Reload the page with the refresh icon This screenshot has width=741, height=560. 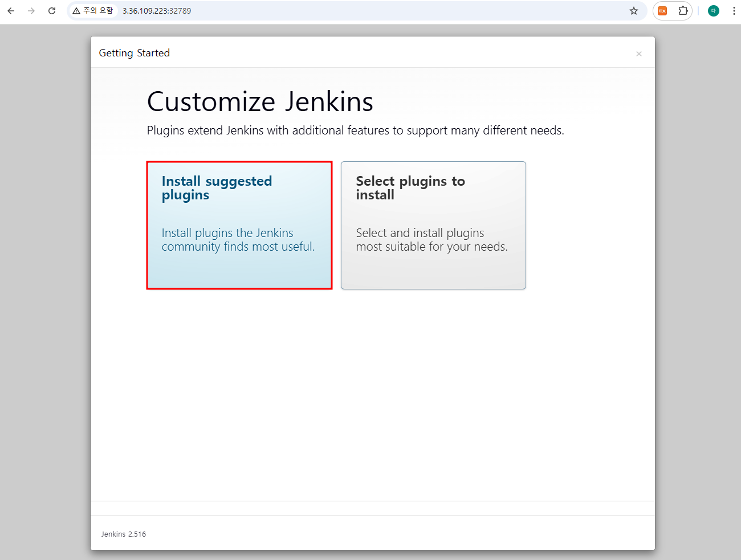point(52,11)
